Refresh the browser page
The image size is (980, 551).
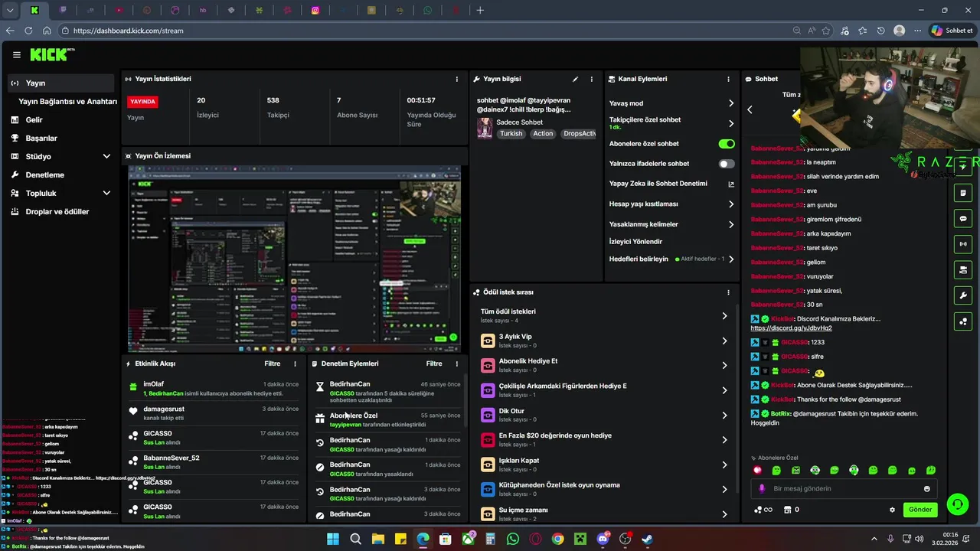pyautogui.click(x=28, y=31)
